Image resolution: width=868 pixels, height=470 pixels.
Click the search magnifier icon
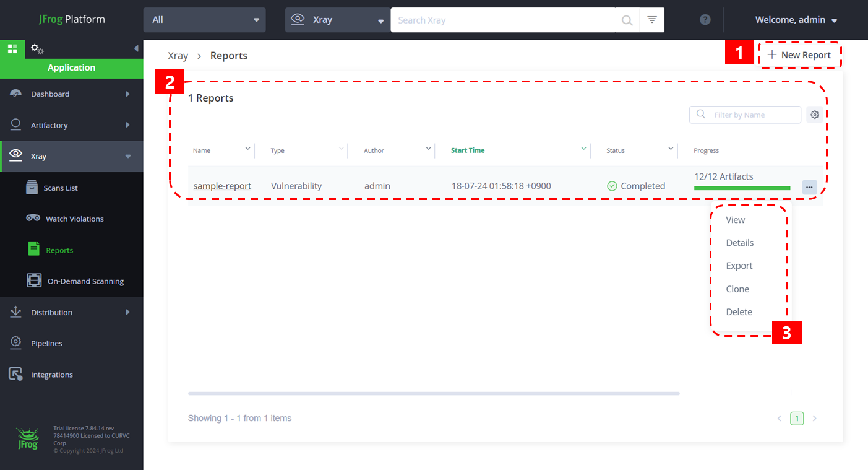coord(627,20)
